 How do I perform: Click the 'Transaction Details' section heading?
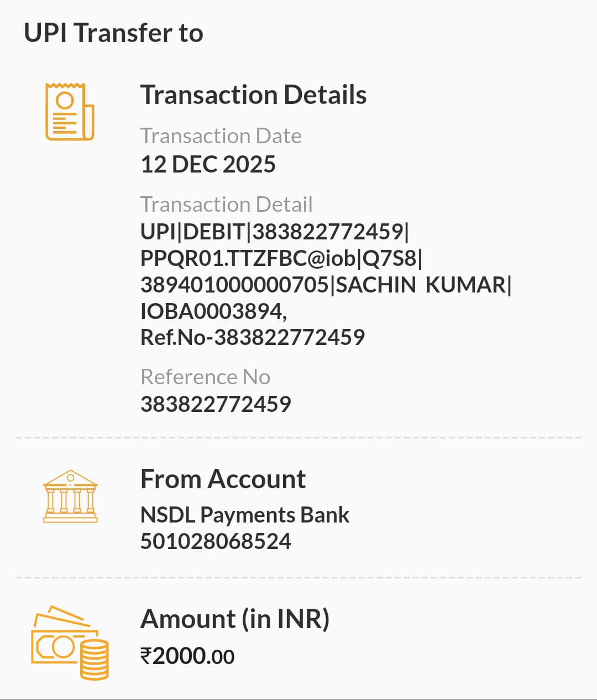253,95
